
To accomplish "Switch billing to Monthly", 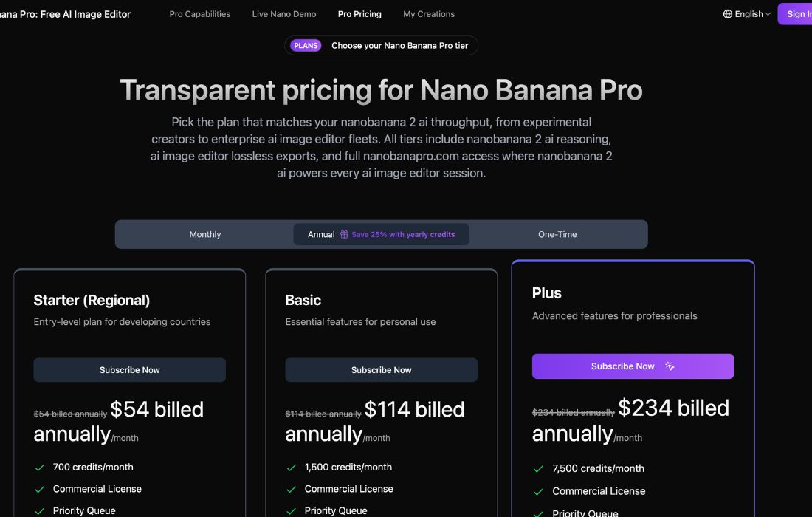I will coord(205,235).
